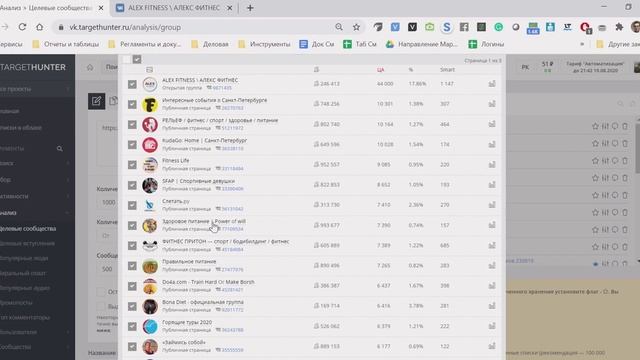
Task: Open browser extensions puzzle icon
Action: click(619, 27)
